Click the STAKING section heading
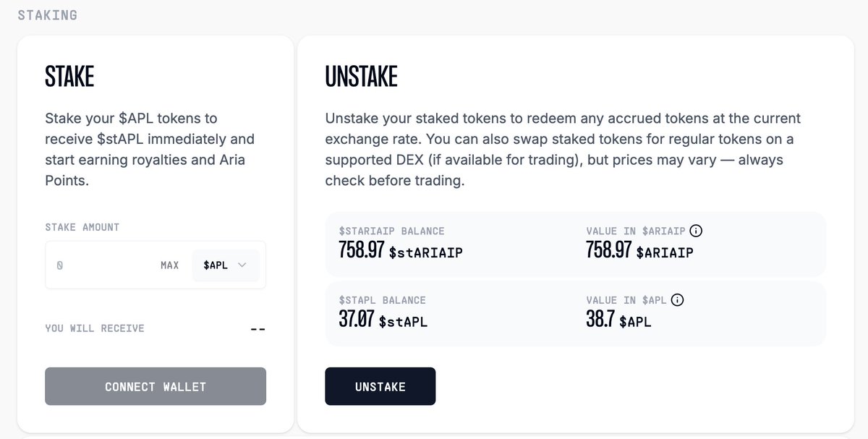This screenshot has height=439, width=868. [x=47, y=14]
